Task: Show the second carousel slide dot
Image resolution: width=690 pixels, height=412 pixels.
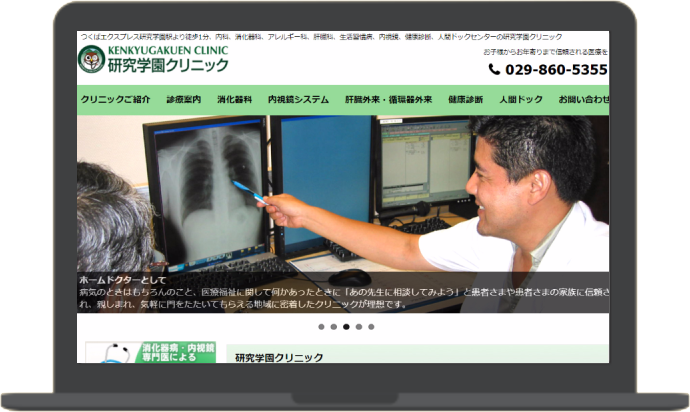Action: point(334,327)
